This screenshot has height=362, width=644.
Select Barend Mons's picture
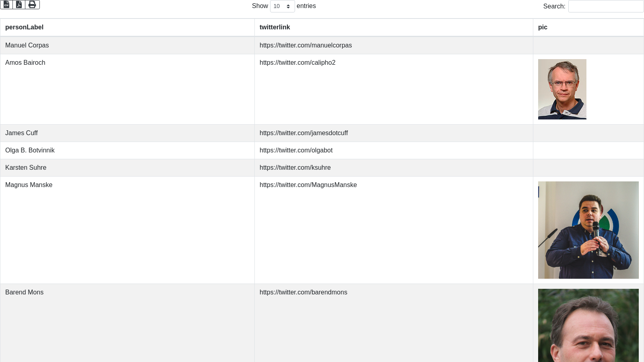tap(588, 325)
